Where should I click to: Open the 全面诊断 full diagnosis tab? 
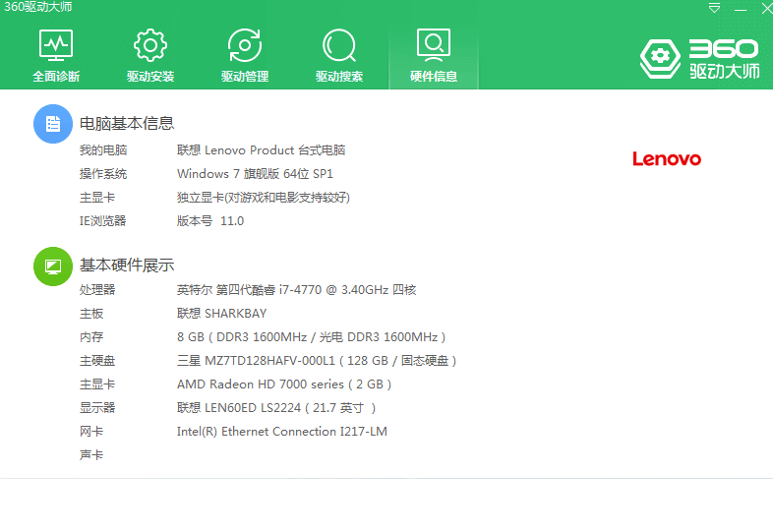pos(56,55)
